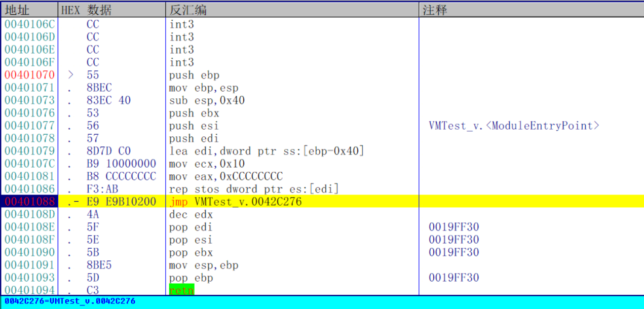Select the sub esp,0x40 instruction
This screenshot has width=644, height=309.
coord(207,100)
